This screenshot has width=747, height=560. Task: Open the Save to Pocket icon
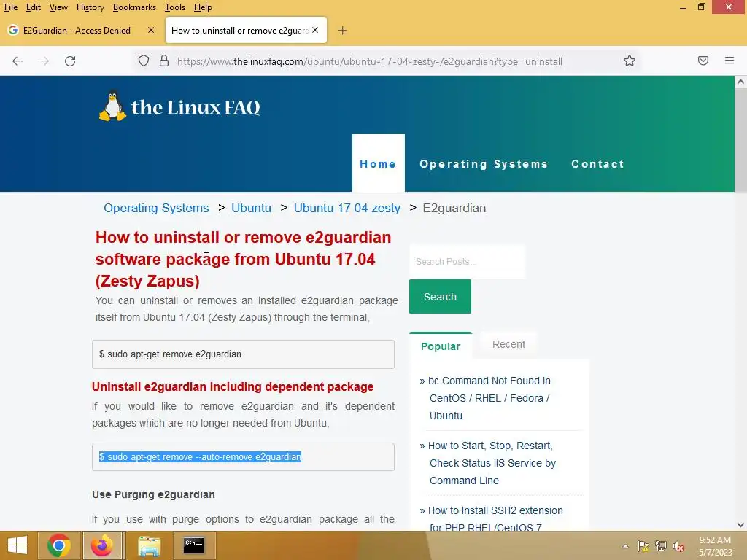[703, 61]
